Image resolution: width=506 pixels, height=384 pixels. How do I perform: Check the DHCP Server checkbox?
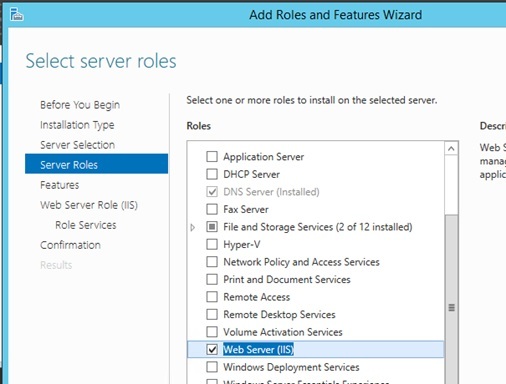[212, 174]
